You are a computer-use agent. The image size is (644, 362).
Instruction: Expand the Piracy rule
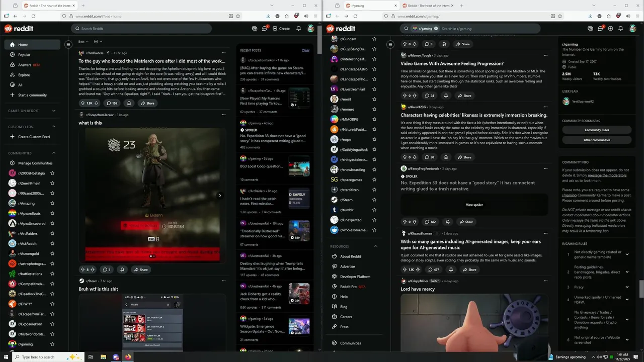tap(627, 287)
